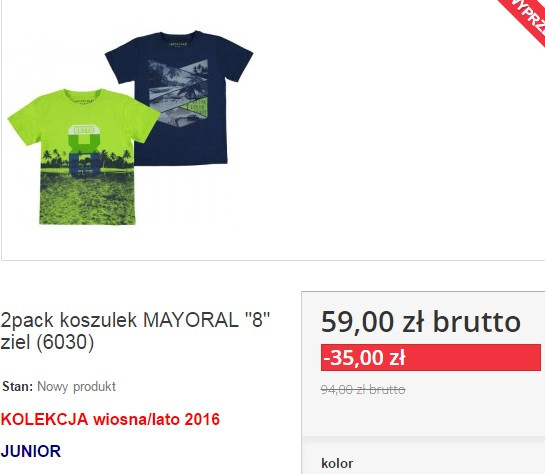
Task: Click the neck label of green shirt
Action: pyautogui.click(x=84, y=101)
